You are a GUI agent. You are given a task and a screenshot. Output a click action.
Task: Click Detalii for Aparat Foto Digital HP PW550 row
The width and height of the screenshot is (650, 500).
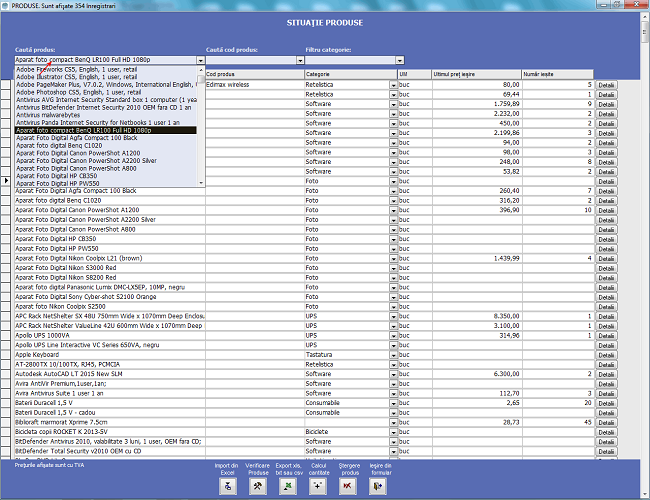coord(606,249)
